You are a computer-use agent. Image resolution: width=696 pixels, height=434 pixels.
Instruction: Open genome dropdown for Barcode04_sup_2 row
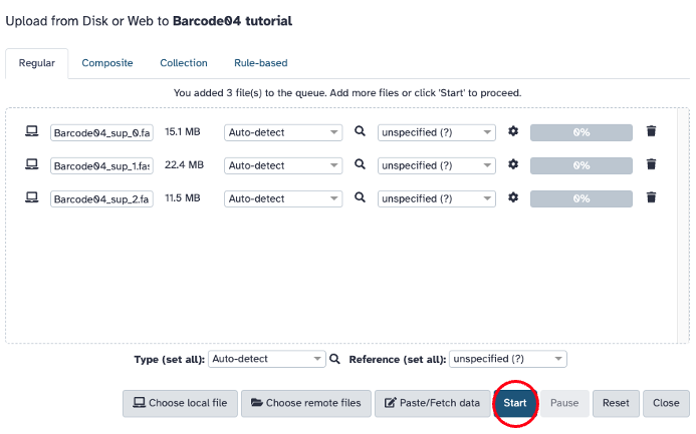pos(436,198)
